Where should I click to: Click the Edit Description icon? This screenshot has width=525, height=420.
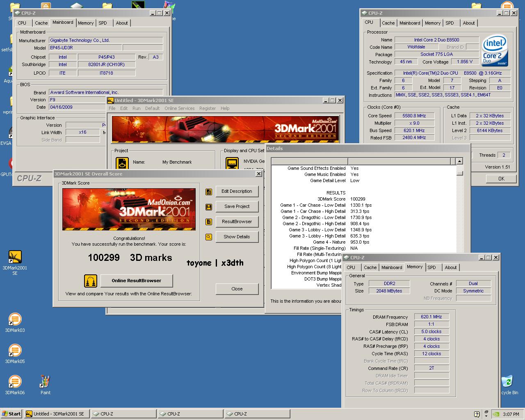209,192
